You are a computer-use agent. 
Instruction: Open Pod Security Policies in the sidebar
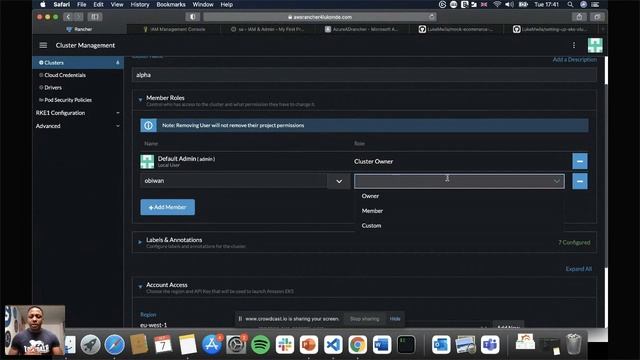pos(68,100)
